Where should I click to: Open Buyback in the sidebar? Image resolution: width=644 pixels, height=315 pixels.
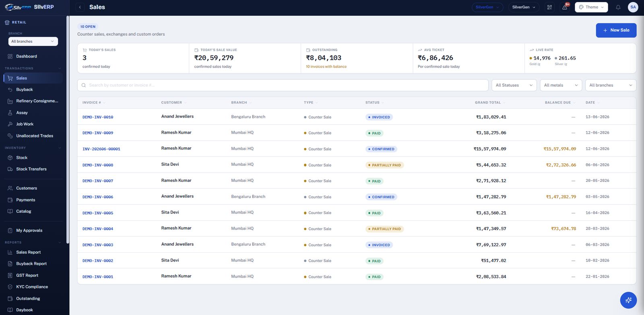tap(33, 90)
